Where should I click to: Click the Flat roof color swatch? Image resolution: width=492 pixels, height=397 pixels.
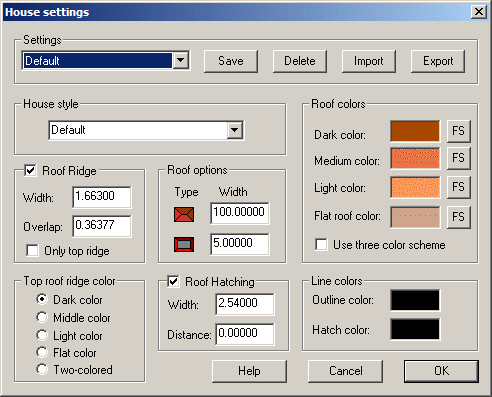(x=415, y=217)
